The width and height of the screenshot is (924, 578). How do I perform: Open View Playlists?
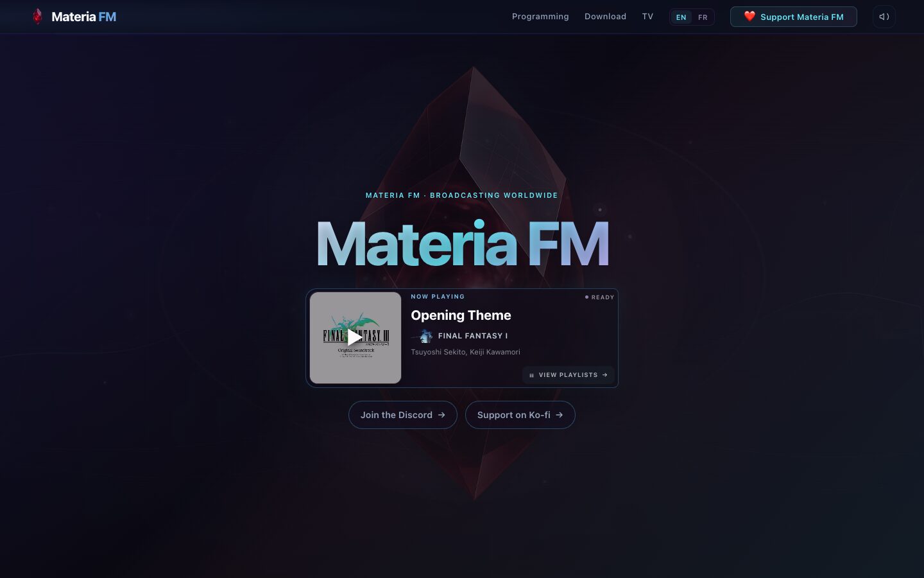[x=569, y=375]
